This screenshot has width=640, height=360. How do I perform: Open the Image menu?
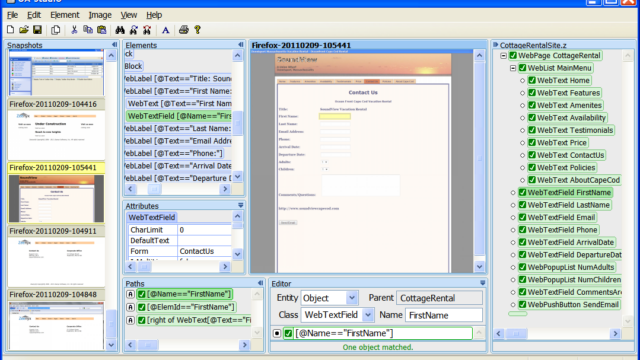coord(100,15)
